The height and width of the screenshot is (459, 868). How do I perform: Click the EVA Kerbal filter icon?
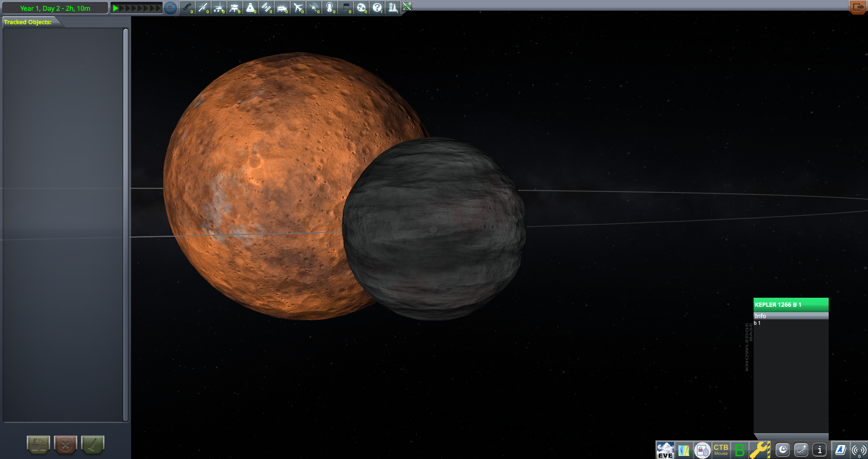(330, 8)
